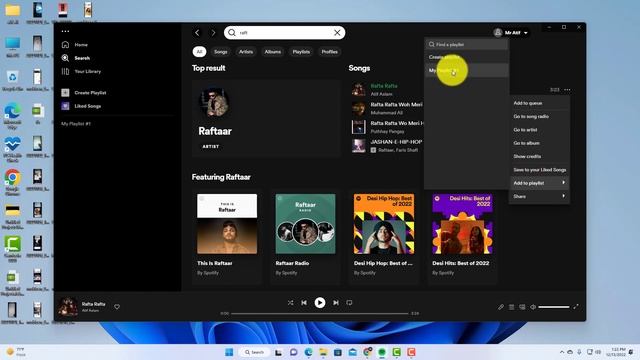Open the play queue icon
This screenshot has width=640, height=360.
tap(511, 307)
